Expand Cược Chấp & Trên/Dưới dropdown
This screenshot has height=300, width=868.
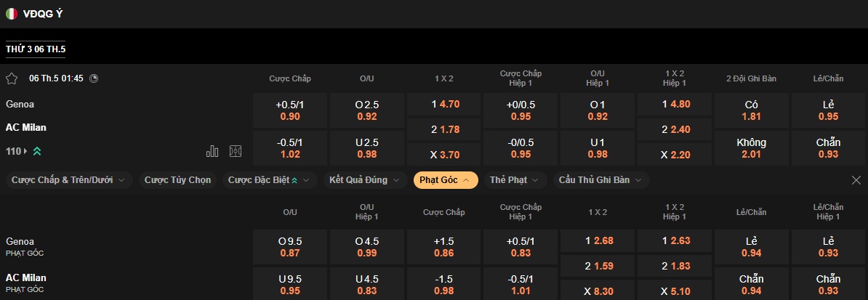[x=68, y=180]
